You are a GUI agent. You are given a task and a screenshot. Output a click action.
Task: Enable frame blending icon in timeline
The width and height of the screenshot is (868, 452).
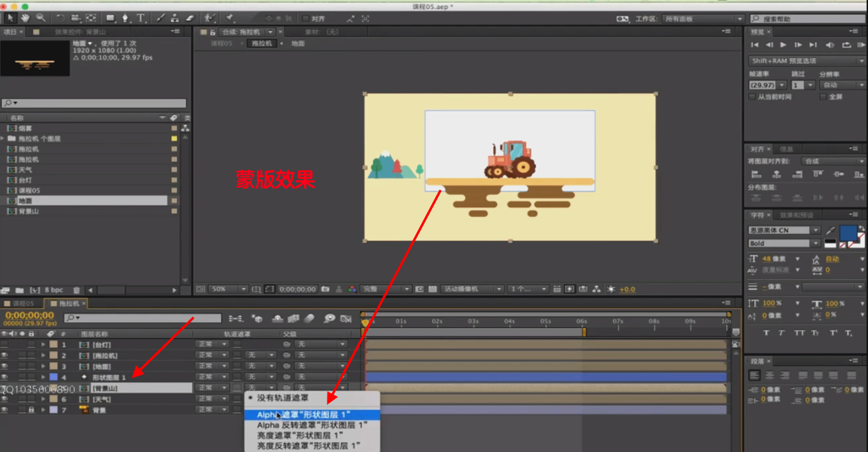[x=294, y=319]
